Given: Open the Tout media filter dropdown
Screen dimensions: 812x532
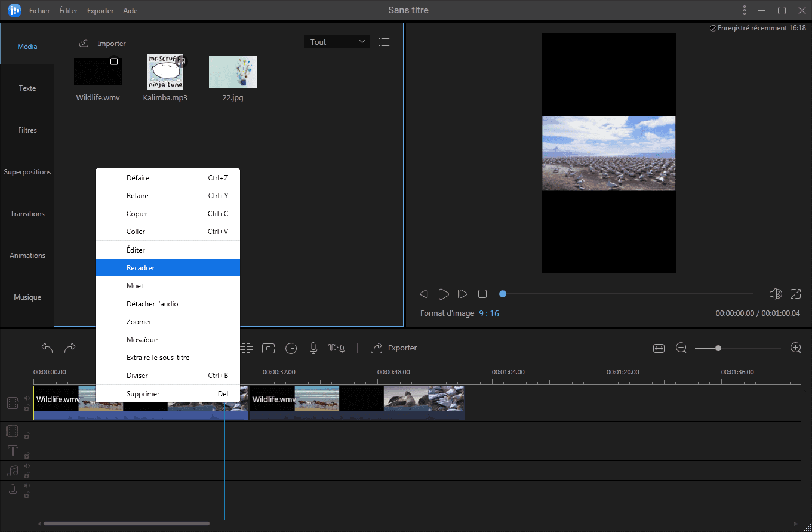Looking at the screenshot, I should point(337,42).
